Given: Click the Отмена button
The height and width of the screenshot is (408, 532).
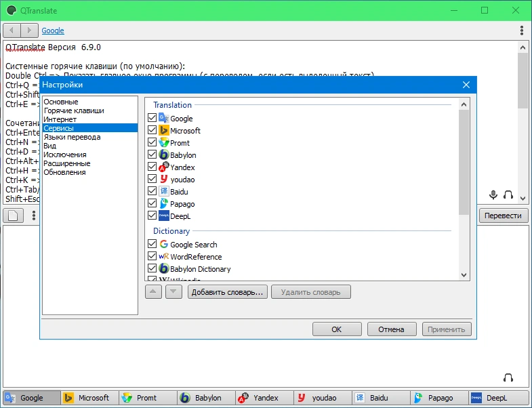Looking at the screenshot, I should tap(392, 329).
